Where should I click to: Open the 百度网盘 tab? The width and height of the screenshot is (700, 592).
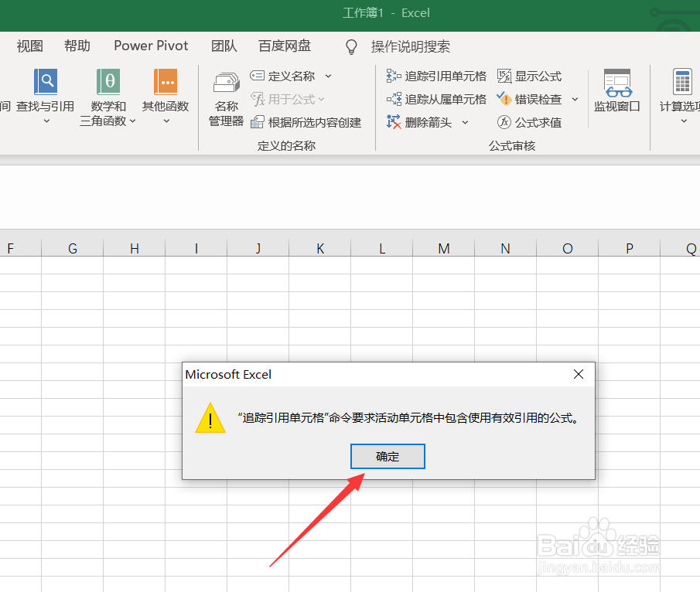[x=285, y=46]
